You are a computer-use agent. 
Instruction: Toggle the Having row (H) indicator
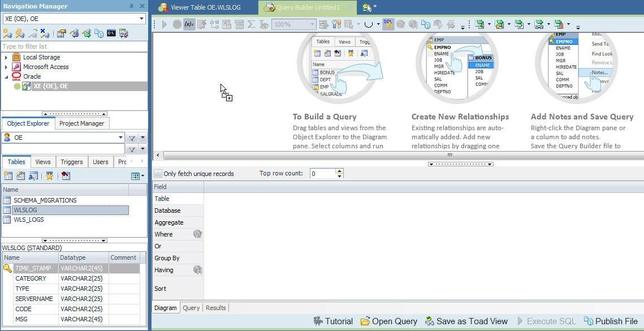[x=198, y=270]
